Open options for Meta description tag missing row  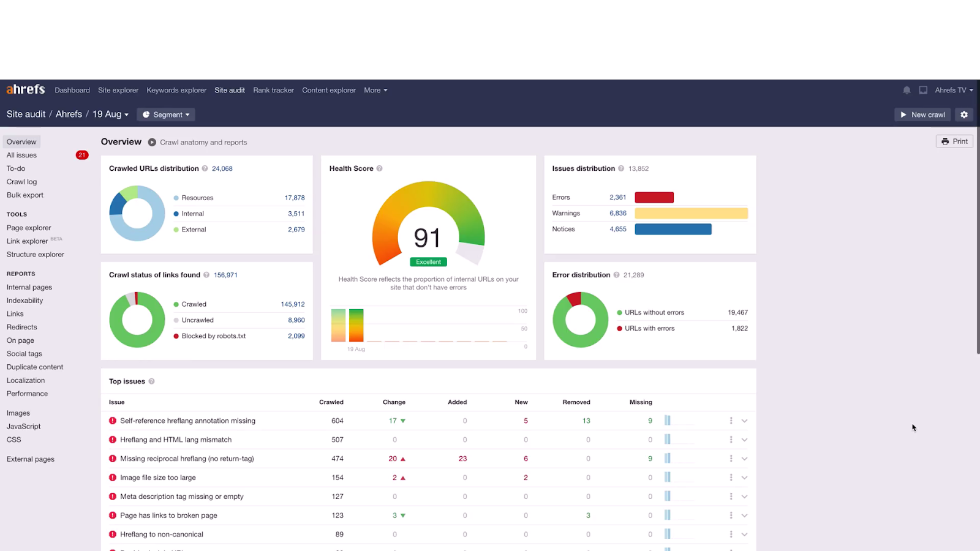point(731,497)
